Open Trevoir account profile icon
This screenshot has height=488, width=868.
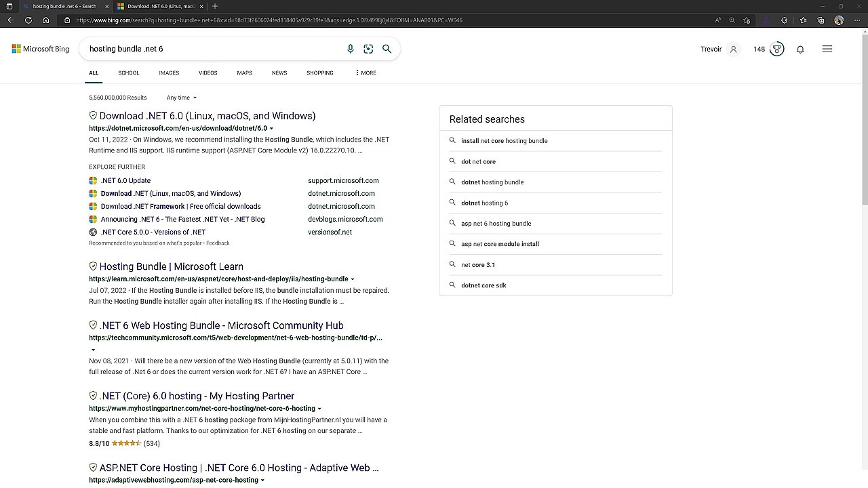click(733, 49)
